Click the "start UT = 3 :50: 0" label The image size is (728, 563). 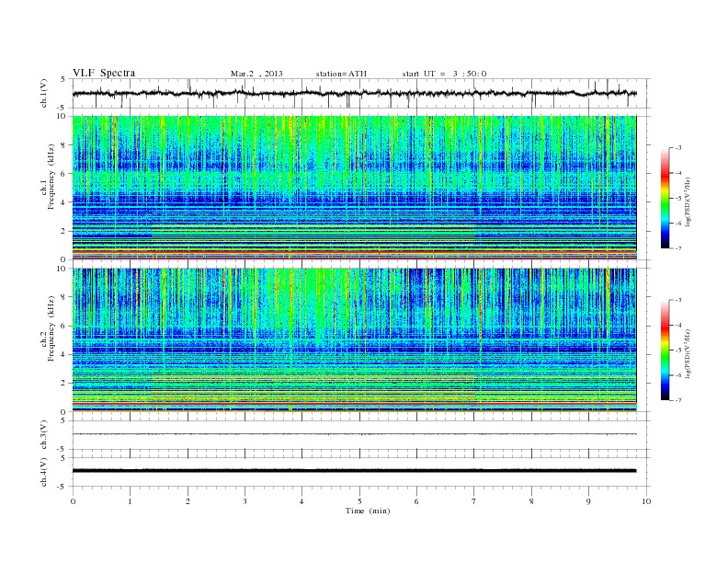[x=444, y=74]
